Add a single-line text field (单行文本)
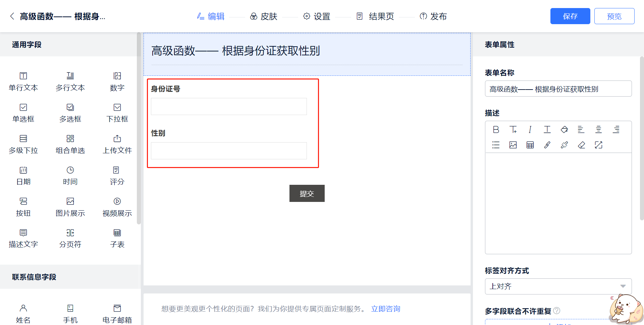Image resolution: width=644 pixels, height=325 pixels. click(23, 82)
